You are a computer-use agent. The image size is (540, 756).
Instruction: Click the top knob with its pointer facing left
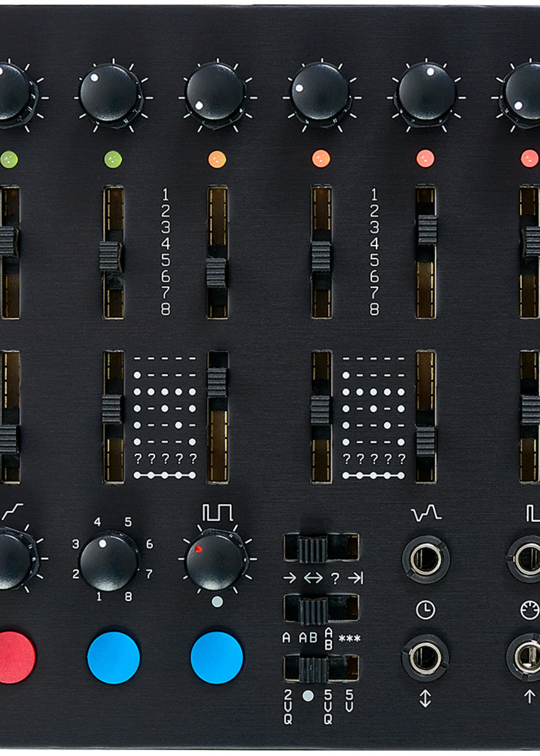pyautogui.click(x=321, y=92)
